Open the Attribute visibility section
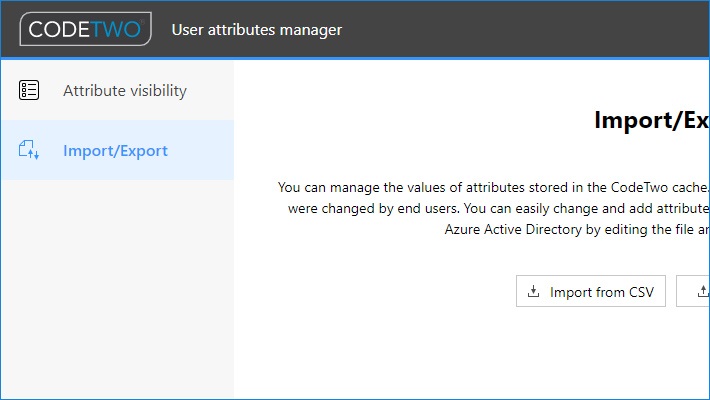Screen dimensions: 710x400 117,91
